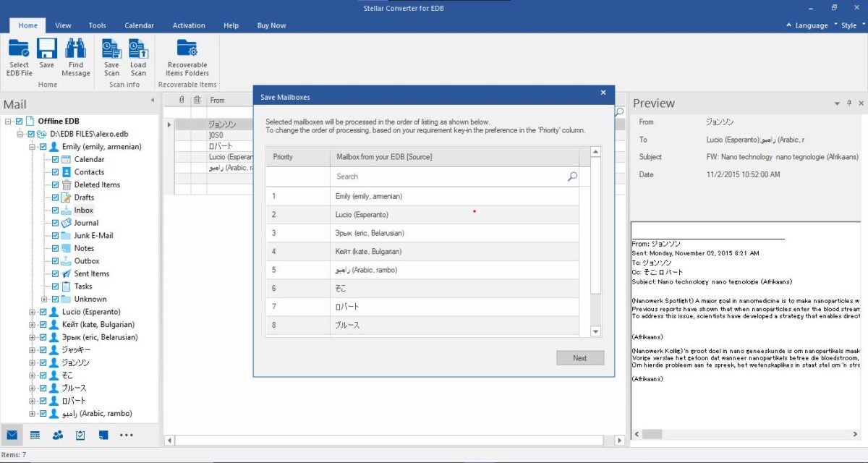This screenshot has width=868, height=463.
Task: Open the contacts view icon in bottom bar
Action: (58, 435)
